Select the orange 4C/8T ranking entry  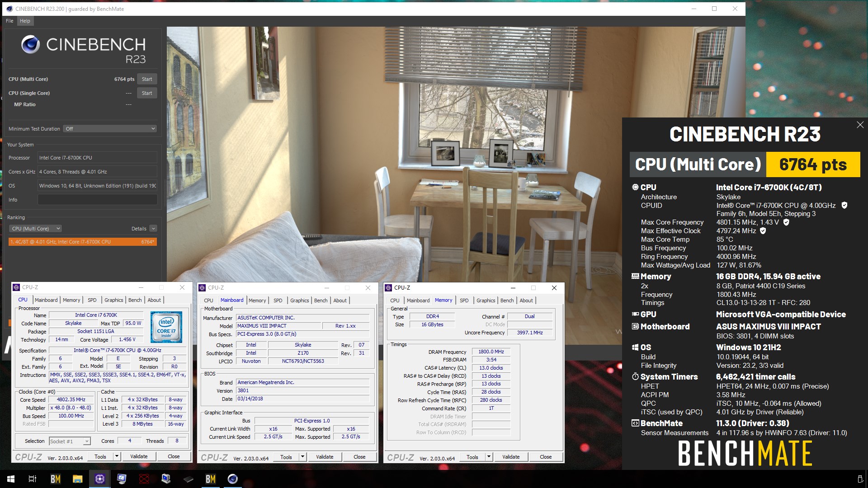83,242
